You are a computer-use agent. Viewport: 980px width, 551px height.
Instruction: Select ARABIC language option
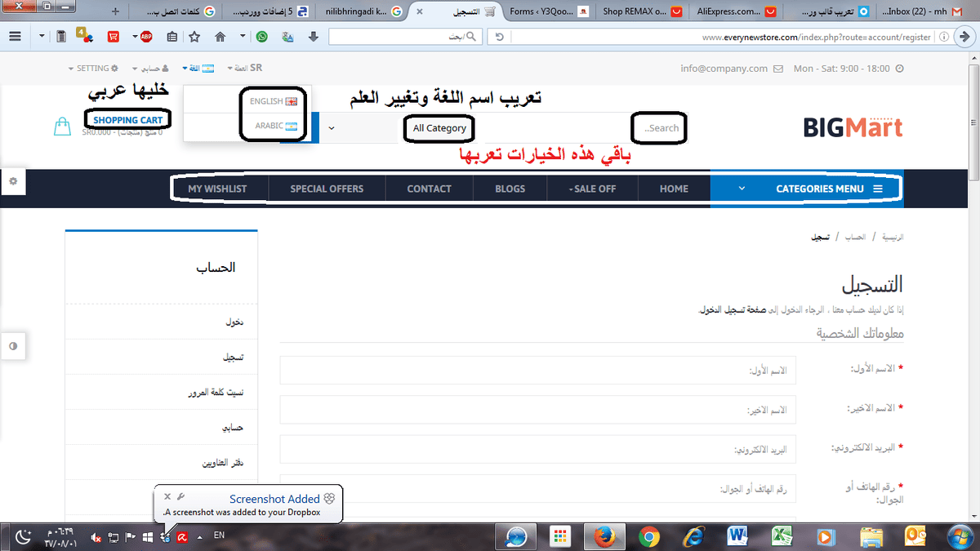click(275, 126)
